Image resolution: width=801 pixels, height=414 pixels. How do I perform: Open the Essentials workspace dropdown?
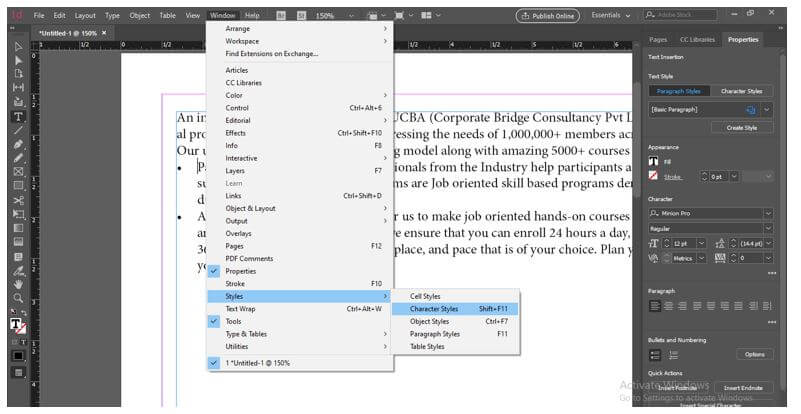pyautogui.click(x=611, y=15)
